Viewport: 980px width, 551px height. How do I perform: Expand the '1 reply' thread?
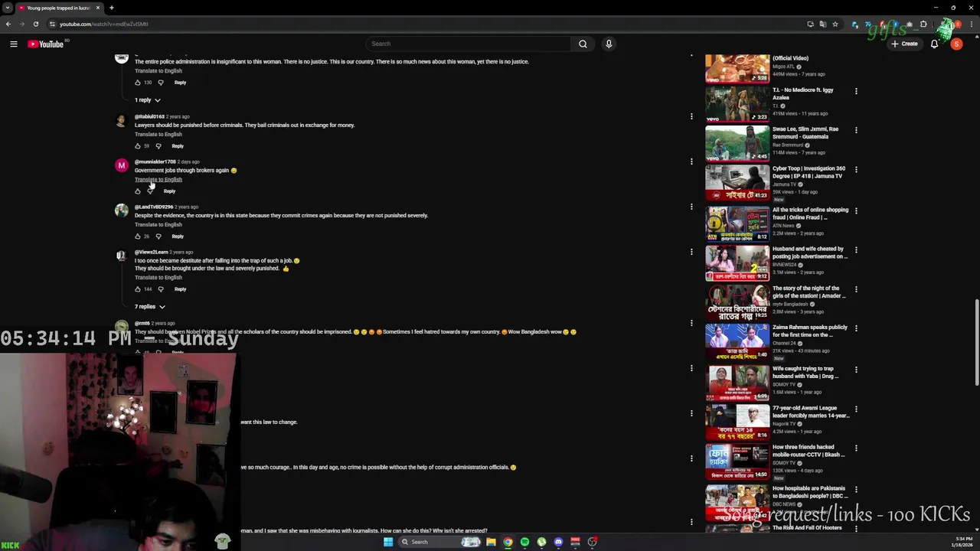148,100
